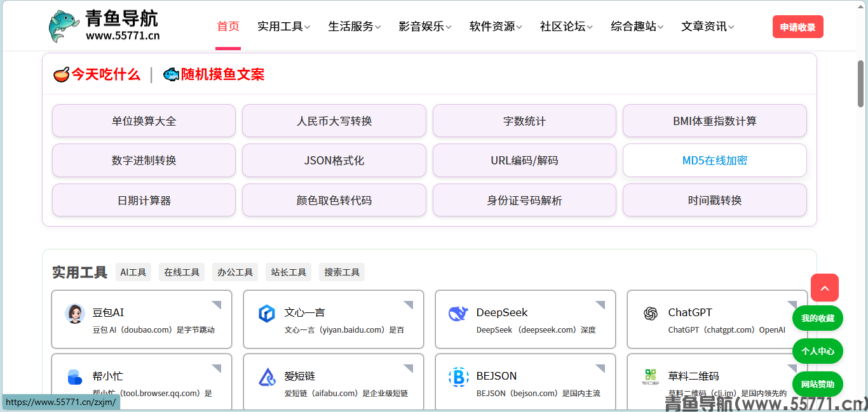Image resolution: width=868 pixels, height=412 pixels.
Task: Click the fish icon beside 随机摸鱼文案
Action: pos(171,75)
